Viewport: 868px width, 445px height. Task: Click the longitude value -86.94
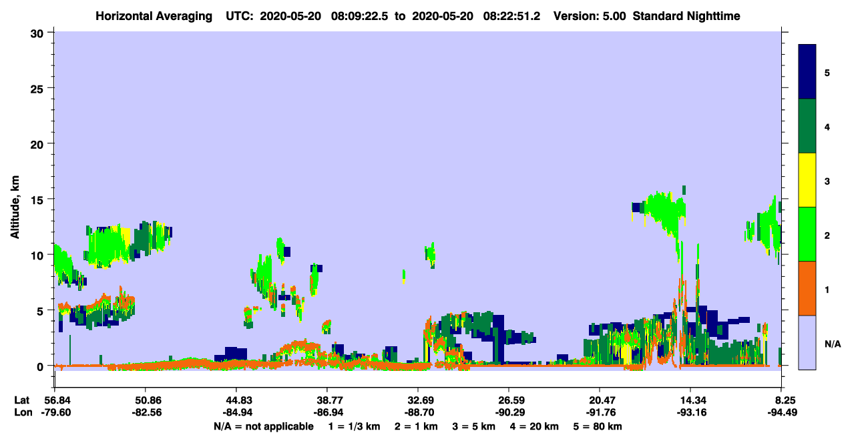coord(327,412)
